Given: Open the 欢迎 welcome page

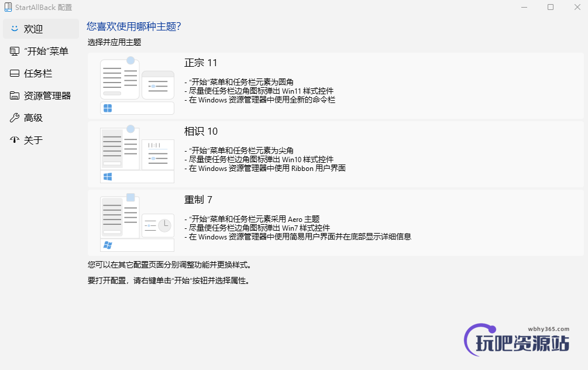Looking at the screenshot, I should coord(41,29).
